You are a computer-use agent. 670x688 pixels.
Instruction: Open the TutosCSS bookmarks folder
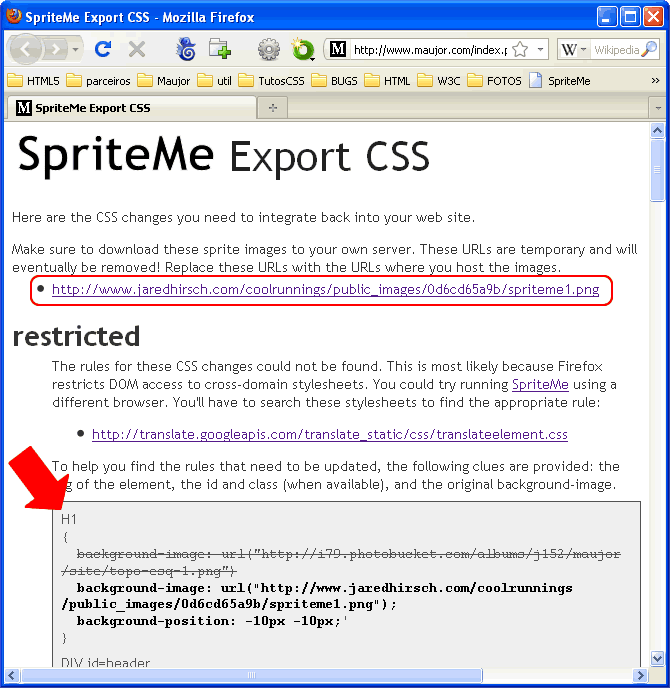pos(273,81)
